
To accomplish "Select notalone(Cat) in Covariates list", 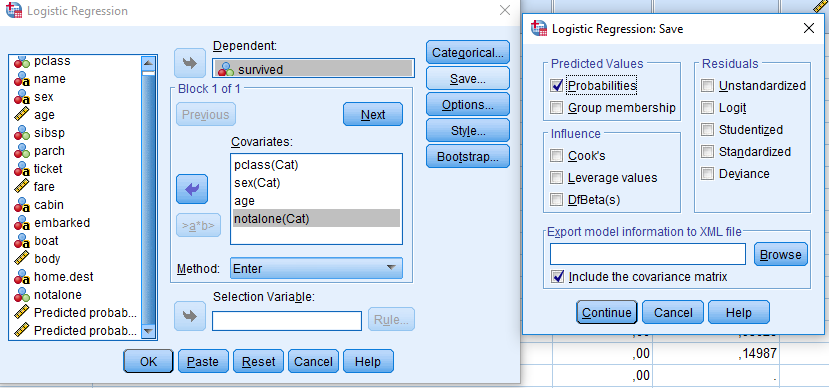I will [316, 218].
